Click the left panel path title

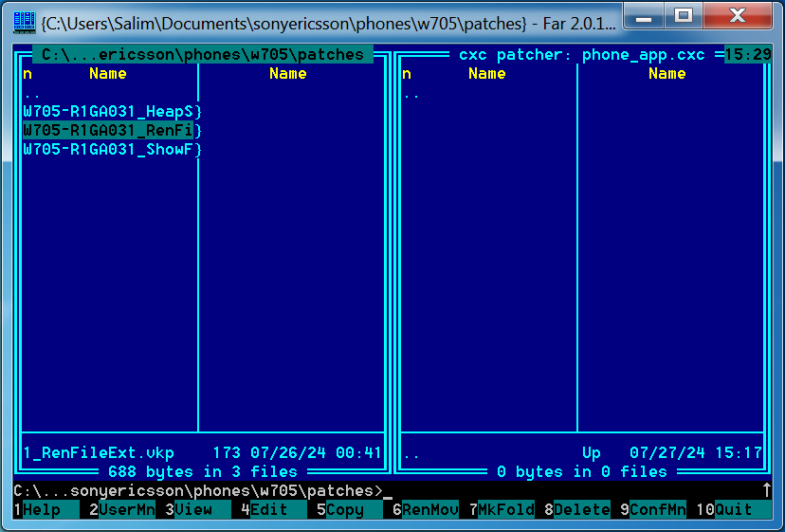coord(203,54)
